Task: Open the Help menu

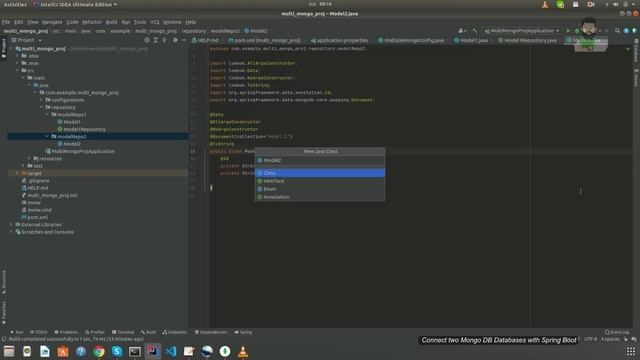Action: 191,22
